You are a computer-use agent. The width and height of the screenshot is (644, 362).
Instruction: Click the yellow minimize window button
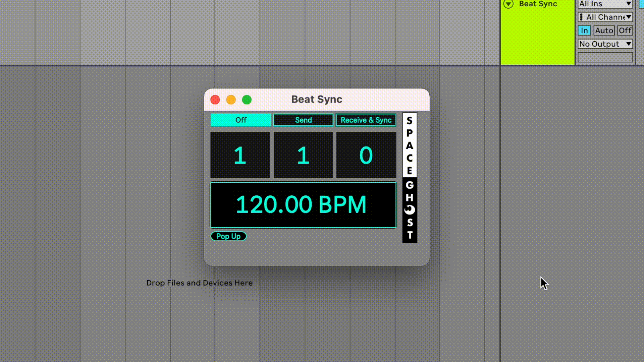tap(231, 100)
